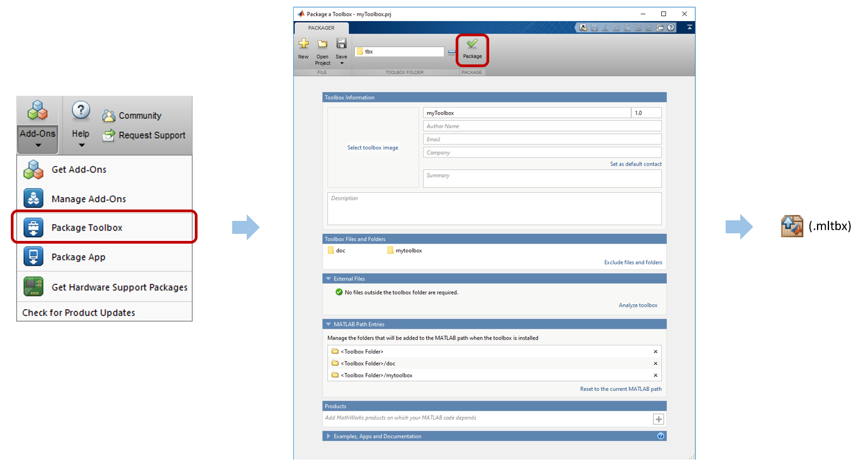
Task: Open the Community icon link
Action: 109,116
